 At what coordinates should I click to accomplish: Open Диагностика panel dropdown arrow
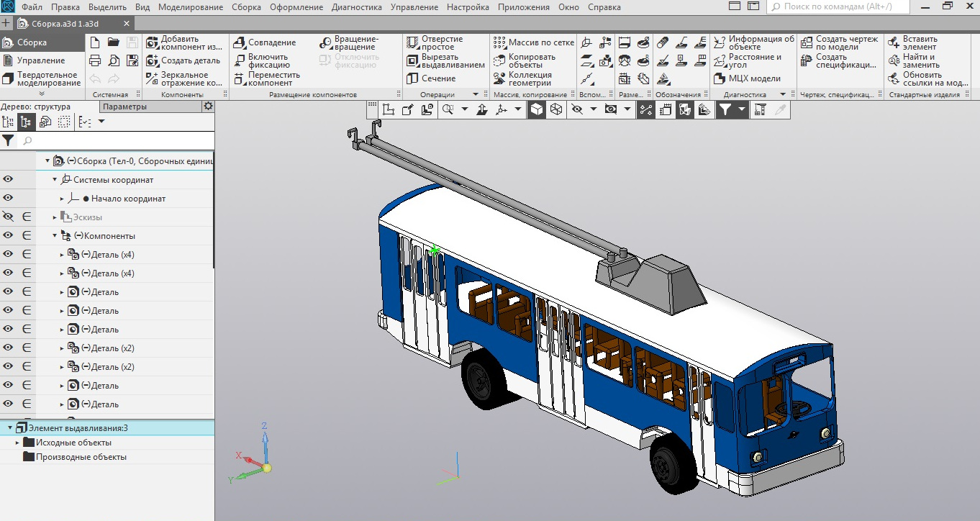coord(782,94)
